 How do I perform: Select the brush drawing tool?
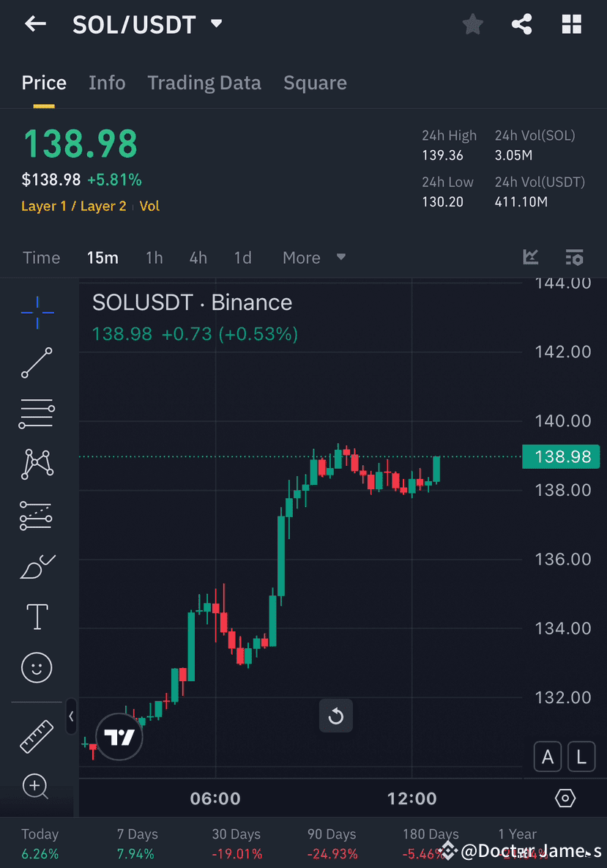tap(37, 565)
